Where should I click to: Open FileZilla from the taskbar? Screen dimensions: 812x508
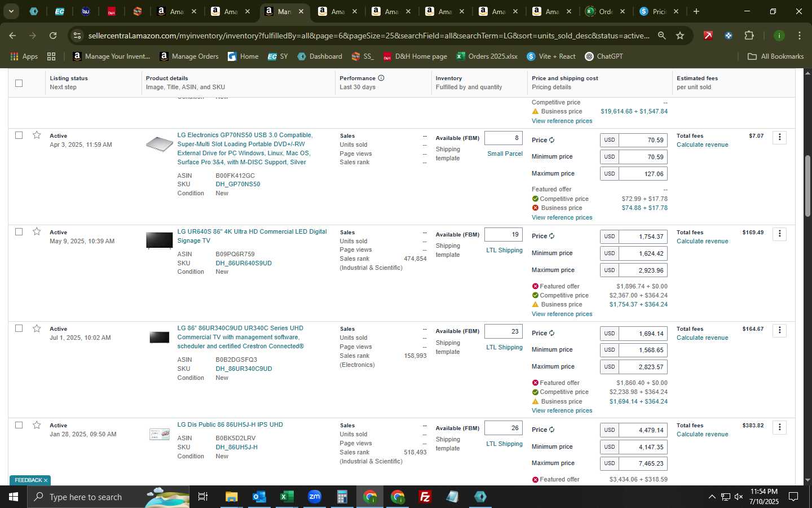[x=425, y=497]
